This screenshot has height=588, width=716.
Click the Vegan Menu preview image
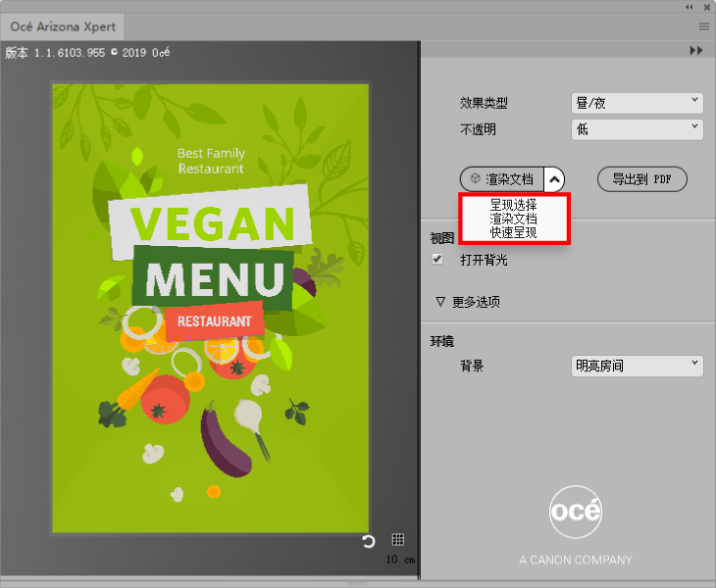point(210,308)
